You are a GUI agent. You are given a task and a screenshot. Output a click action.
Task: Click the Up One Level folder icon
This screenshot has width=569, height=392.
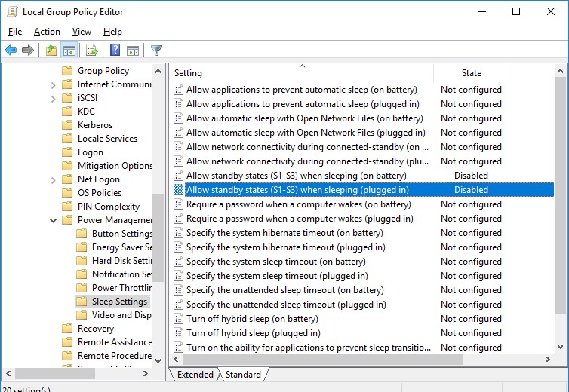(51, 51)
